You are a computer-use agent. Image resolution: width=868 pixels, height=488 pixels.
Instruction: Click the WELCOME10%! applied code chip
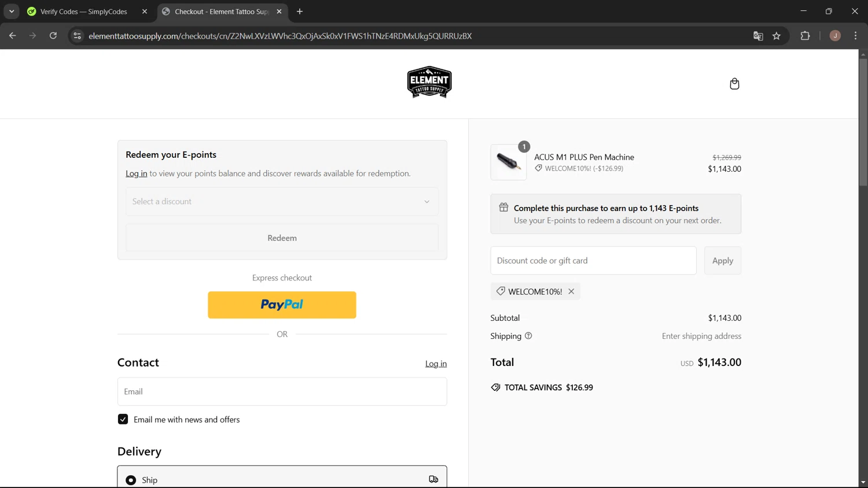tap(535, 291)
